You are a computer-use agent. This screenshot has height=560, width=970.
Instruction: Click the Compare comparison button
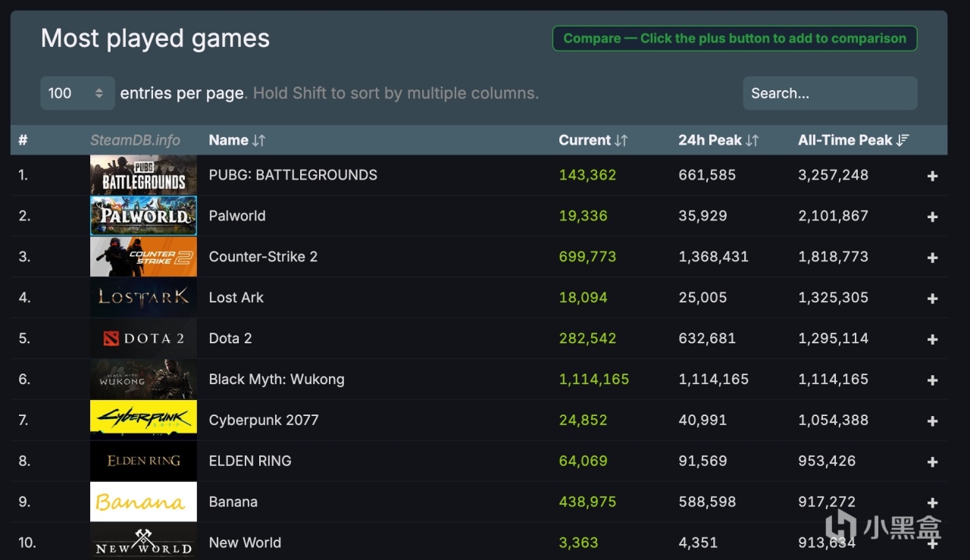[734, 39]
